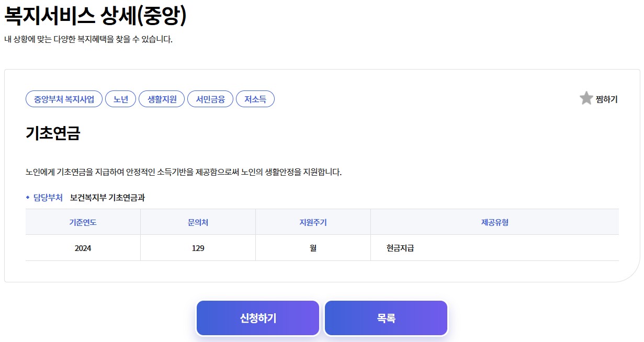Select the 노년 tag

pyautogui.click(x=120, y=99)
